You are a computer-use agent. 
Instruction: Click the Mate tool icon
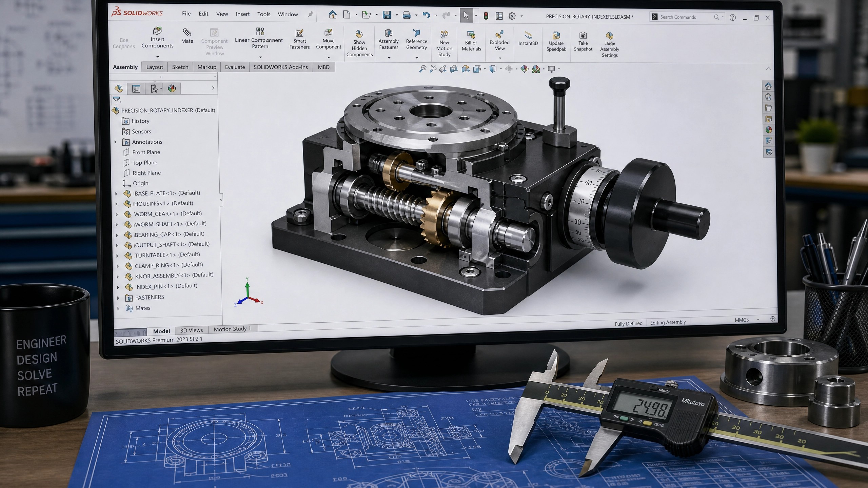(x=187, y=33)
